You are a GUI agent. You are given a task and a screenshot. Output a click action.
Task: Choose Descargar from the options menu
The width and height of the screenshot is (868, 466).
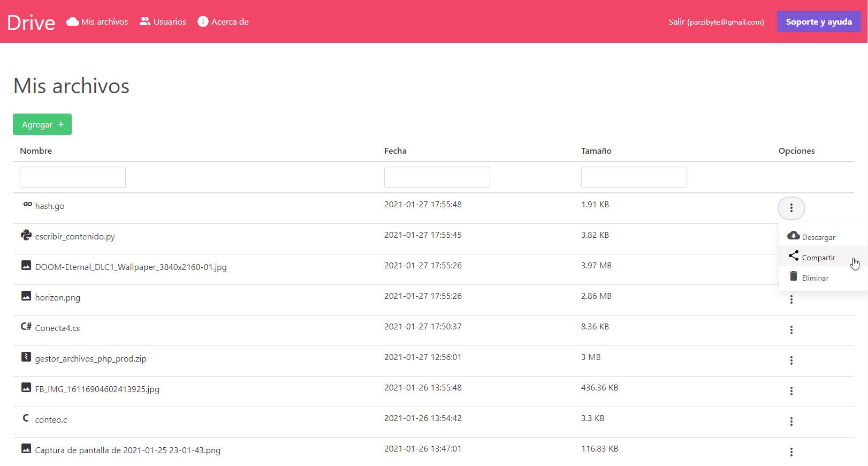pos(823,236)
